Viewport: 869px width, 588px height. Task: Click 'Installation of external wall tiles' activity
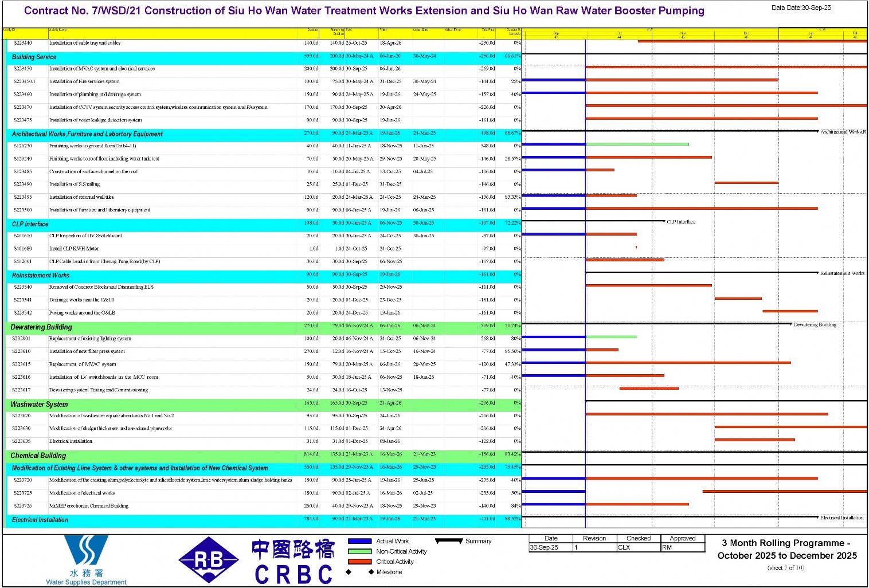pos(81,197)
